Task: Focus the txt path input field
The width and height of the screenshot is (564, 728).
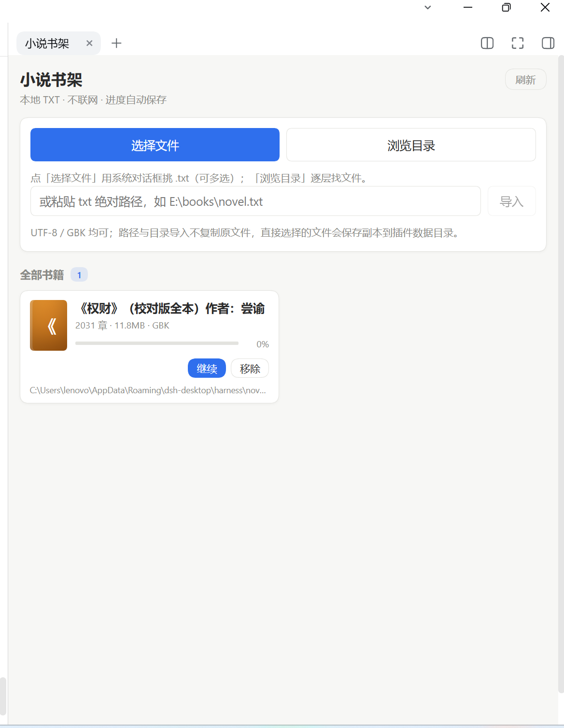Action: point(255,201)
